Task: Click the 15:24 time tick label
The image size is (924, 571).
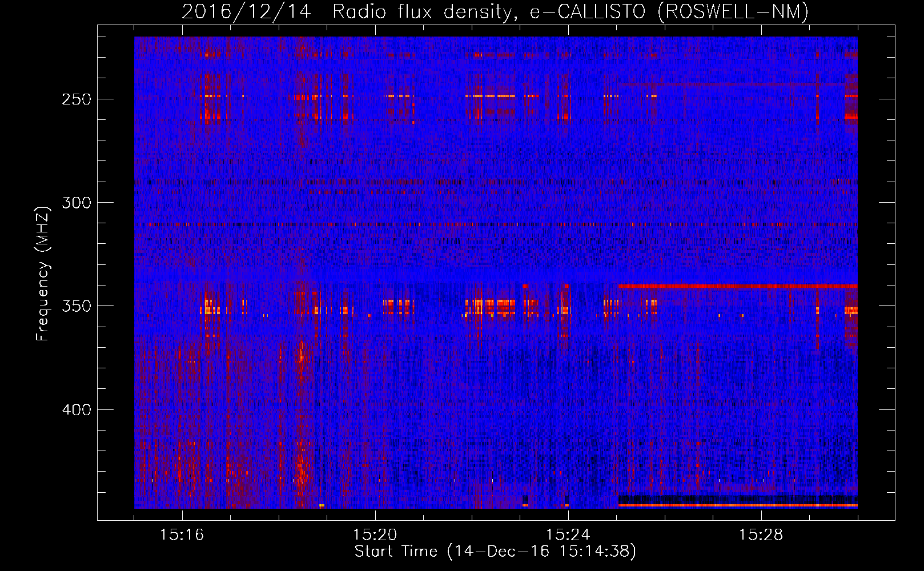Action: 568,535
